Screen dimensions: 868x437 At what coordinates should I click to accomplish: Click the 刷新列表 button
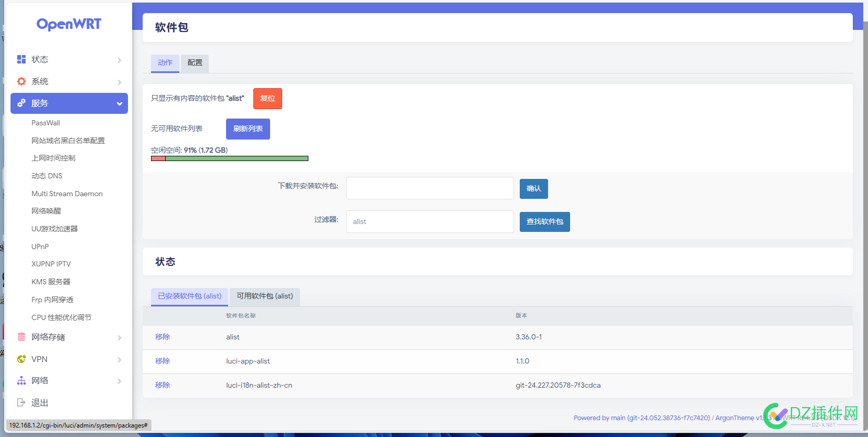point(248,129)
